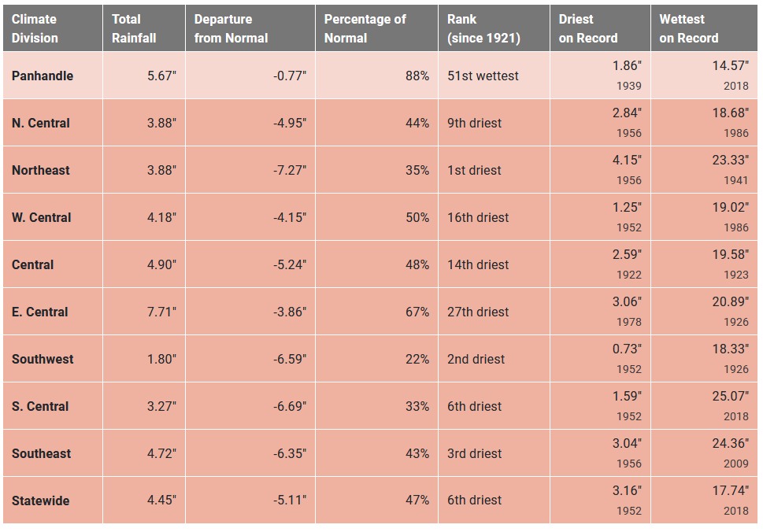763x532 pixels.
Task: Click the Driest on Record header
Action: [x=588, y=28]
